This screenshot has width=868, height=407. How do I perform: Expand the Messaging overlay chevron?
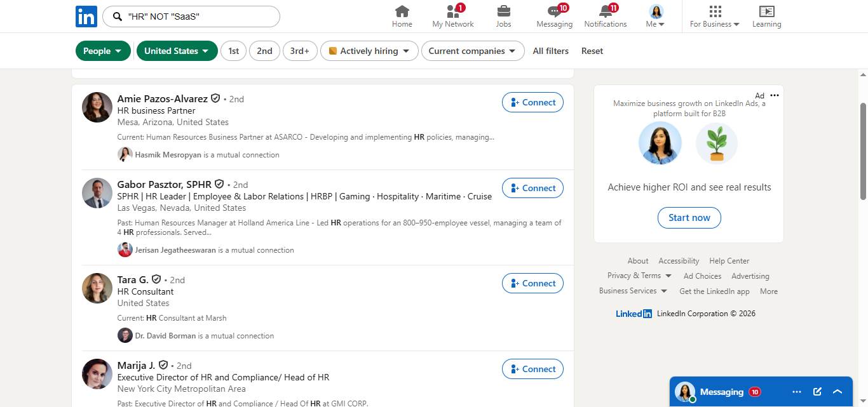837,392
